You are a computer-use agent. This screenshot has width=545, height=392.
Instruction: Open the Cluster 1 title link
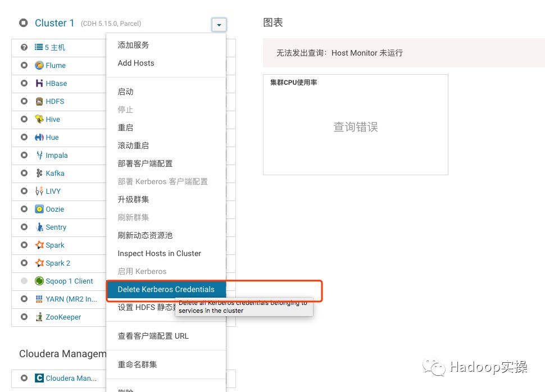click(x=54, y=23)
